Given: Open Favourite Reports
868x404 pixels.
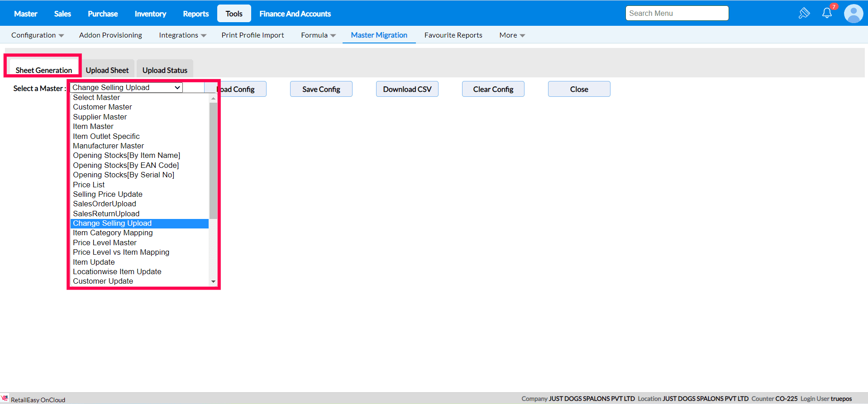Looking at the screenshot, I should 453,35.
